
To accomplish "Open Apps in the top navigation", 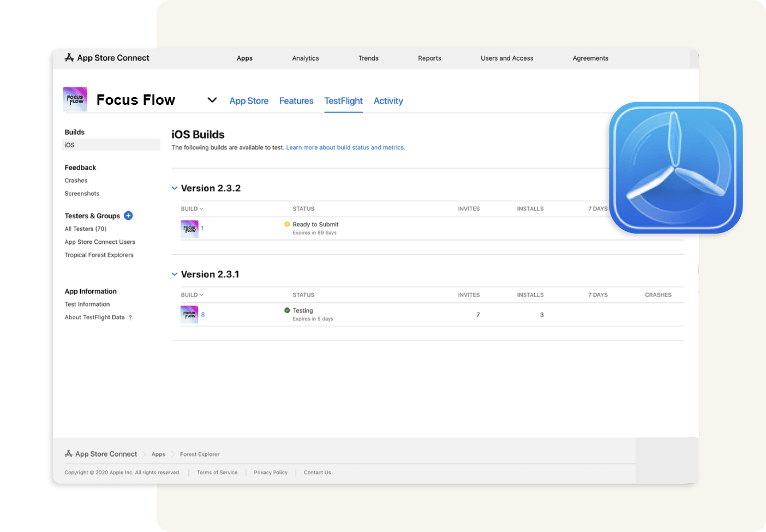I will 244,58.
